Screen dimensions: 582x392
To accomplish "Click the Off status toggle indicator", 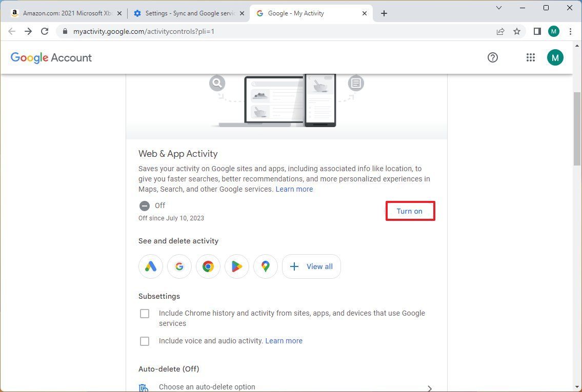I will 145,205.
